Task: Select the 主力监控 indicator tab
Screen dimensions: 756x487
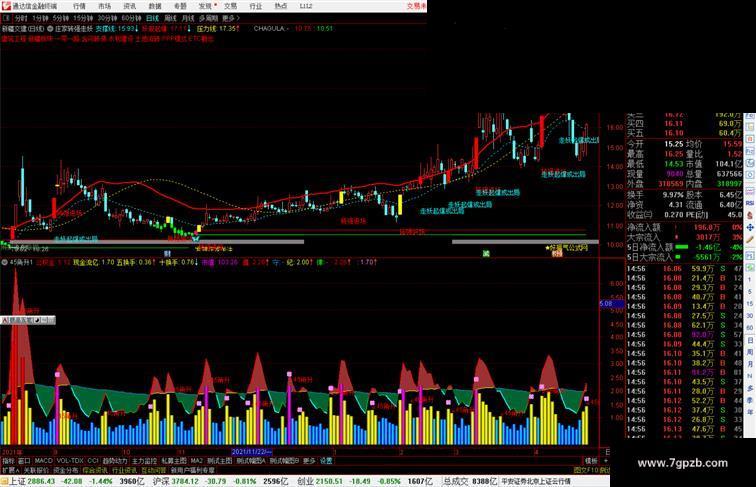Action: [144, 461]
